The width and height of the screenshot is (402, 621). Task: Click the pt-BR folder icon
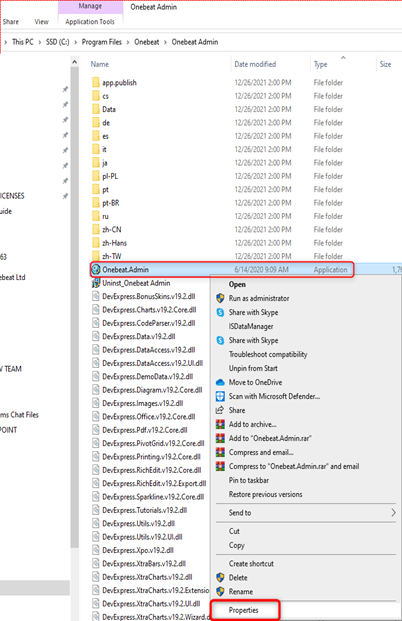pos(95,203)
